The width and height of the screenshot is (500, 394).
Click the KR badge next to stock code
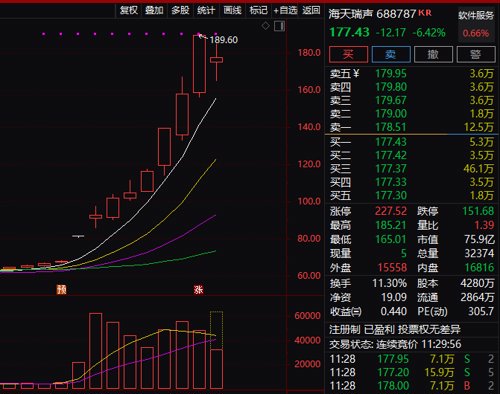[x=425, y=13]
